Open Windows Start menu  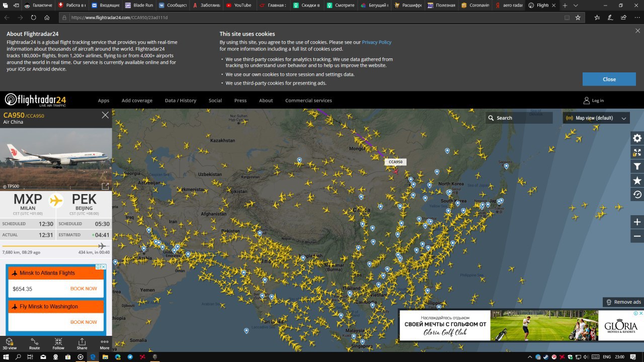coord(6,357)
